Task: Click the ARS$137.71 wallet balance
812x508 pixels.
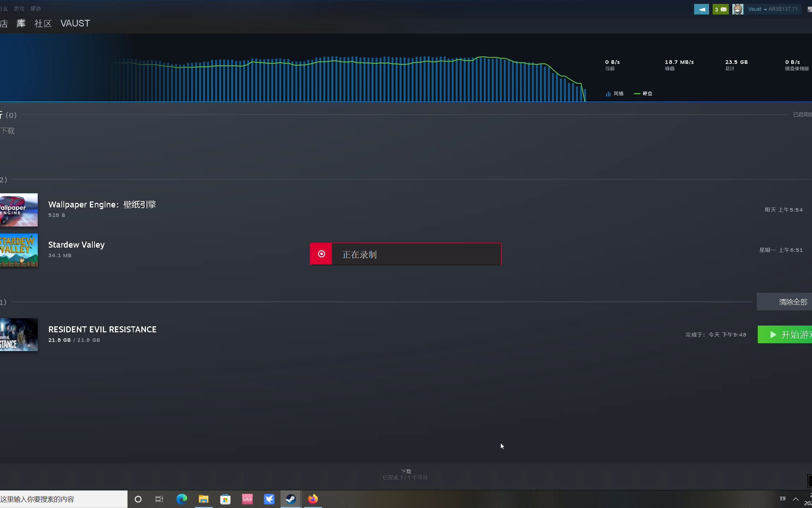Action: [783, 9]
